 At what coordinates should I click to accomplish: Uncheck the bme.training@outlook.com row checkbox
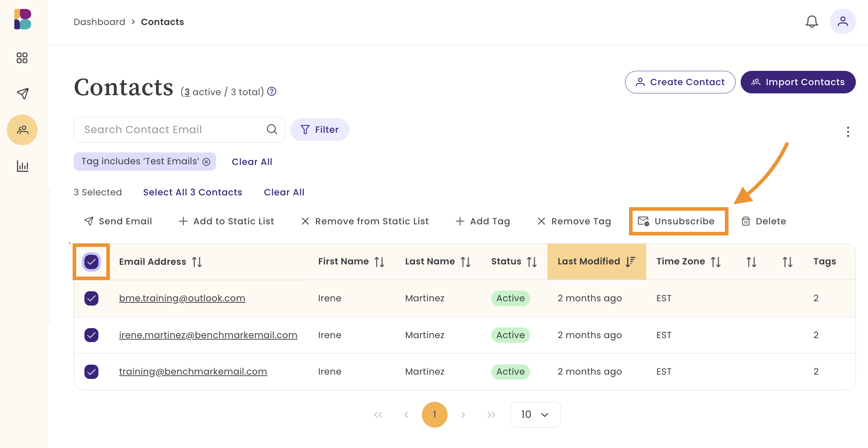tap(91, 298)
